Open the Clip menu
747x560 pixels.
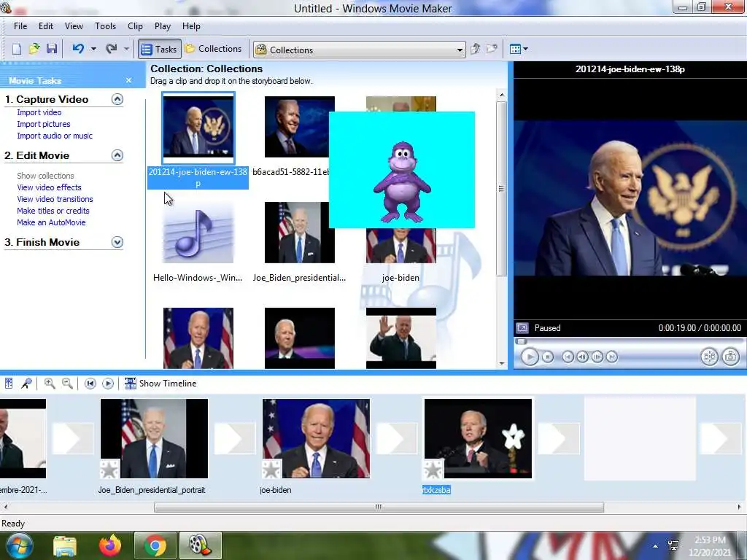coord(135,26)
